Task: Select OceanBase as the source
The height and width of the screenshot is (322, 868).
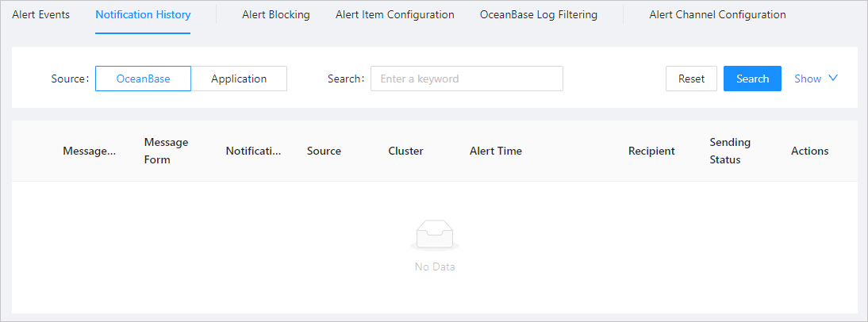Action: [143, 79]
